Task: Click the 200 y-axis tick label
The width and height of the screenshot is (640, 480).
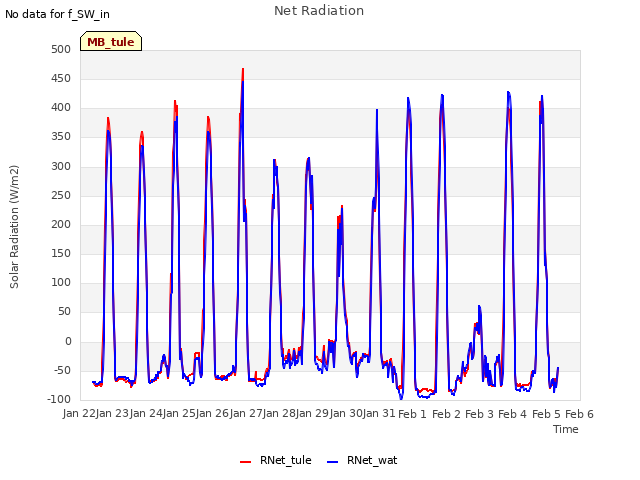Action: [61, 224]
